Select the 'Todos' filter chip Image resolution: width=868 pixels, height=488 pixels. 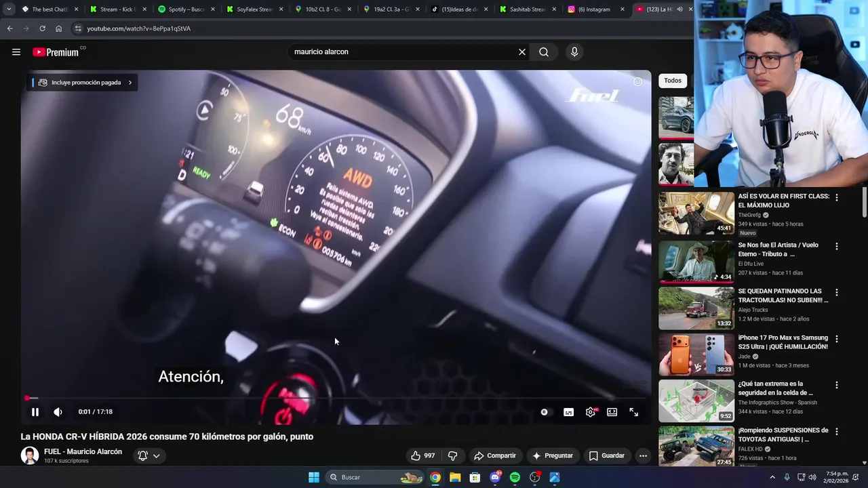click(x=673, y=81)
